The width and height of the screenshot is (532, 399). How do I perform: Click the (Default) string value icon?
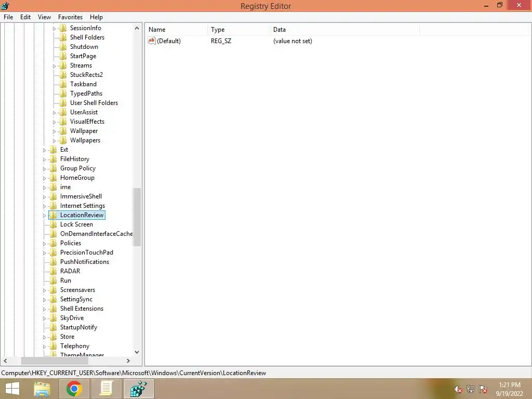click(x=151, y=41)
